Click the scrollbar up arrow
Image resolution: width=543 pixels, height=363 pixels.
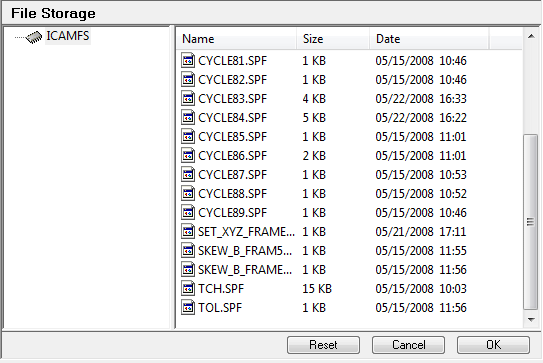(531, 36)
